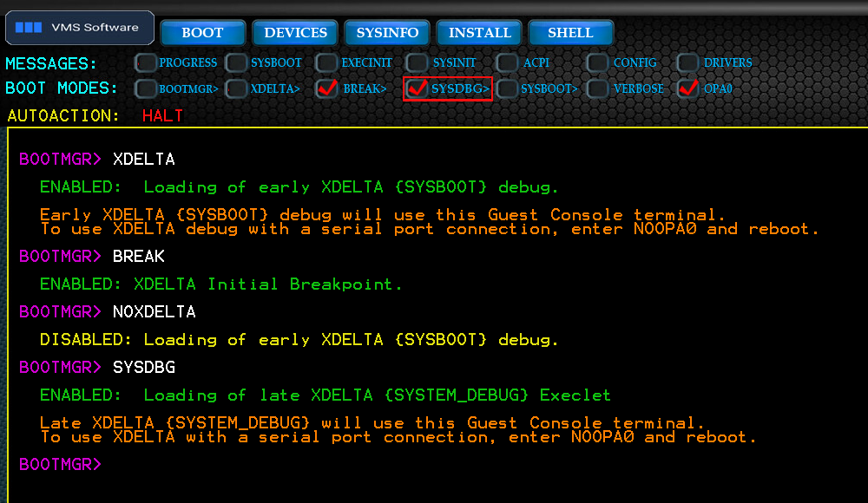Viewport: 868px width, 503px height.
Task: Open the SYSINFO tab
Action: click(x=387, y=33)
